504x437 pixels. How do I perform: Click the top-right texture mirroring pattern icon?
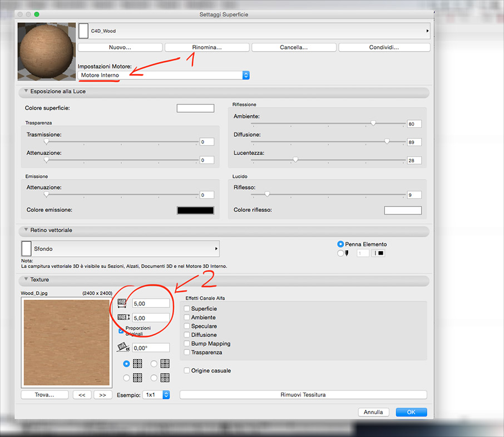165,364
